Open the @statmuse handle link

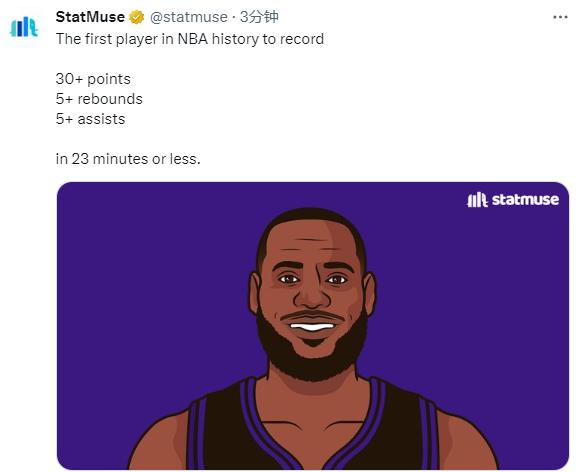189,17
